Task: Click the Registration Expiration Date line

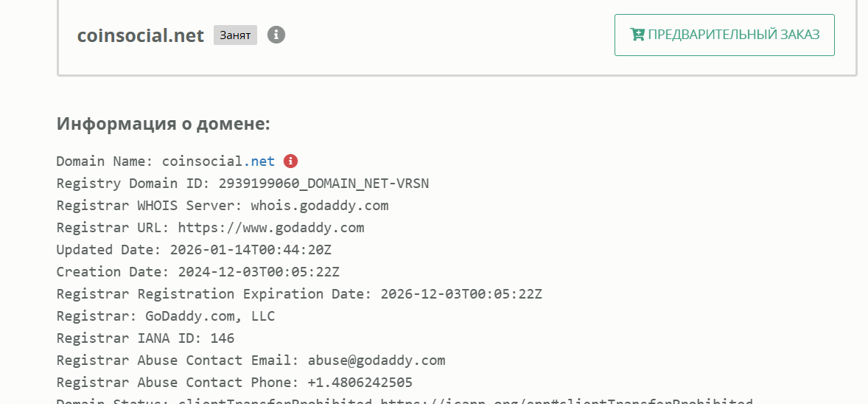Action: [x=299, y=294]
